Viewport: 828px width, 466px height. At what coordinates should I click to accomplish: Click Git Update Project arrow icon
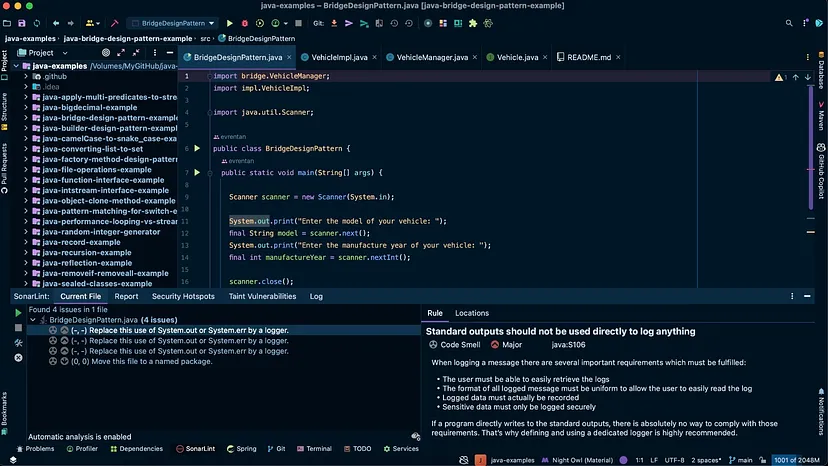point(334,23)
